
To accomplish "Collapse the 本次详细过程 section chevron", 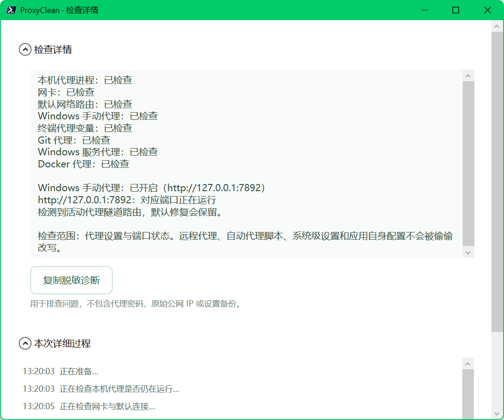I will [25, 343].
